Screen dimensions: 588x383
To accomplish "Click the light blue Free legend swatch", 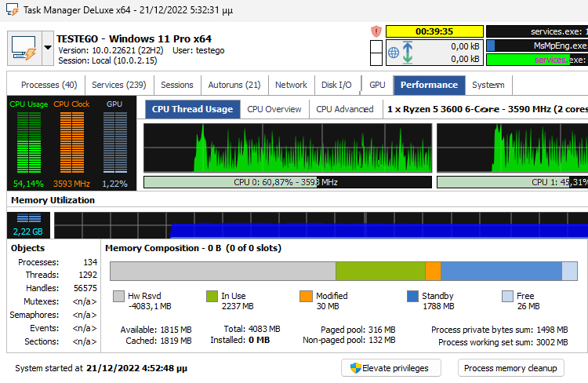I will tap(507, 296).
